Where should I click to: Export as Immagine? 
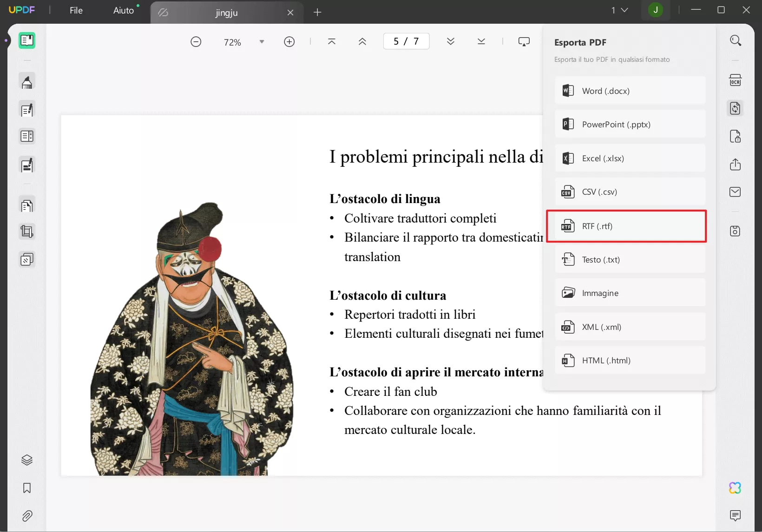[630, 293]
